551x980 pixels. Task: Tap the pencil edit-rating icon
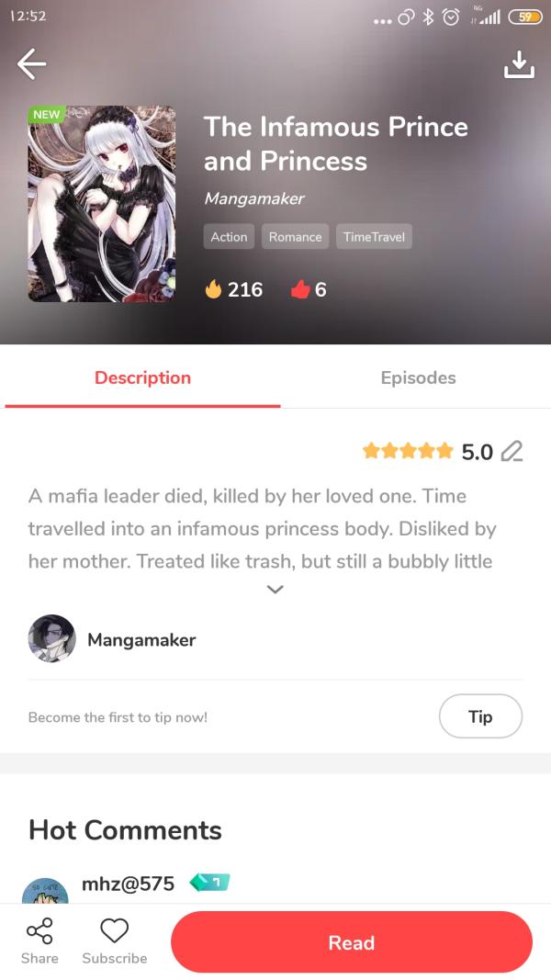[x=512, y=451]
